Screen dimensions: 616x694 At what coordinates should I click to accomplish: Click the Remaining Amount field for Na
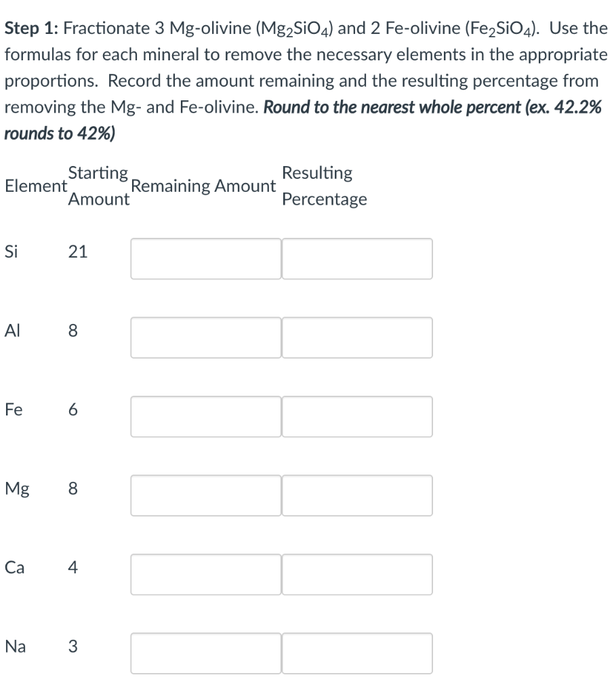[x=205, y=653]
